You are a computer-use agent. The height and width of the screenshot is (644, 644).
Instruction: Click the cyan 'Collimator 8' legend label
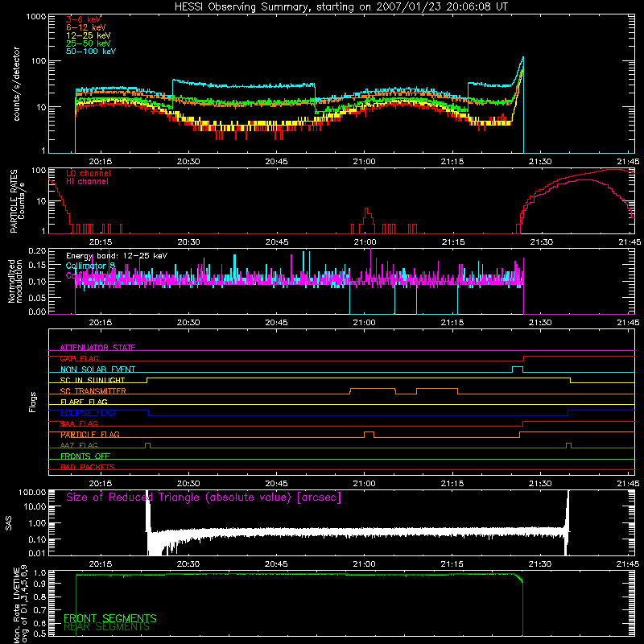pos(90,266)
